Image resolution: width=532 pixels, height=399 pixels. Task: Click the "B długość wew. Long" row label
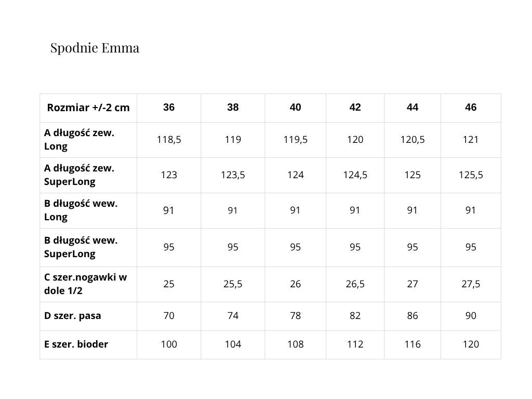pyautogui.click(x=81, y=210)
